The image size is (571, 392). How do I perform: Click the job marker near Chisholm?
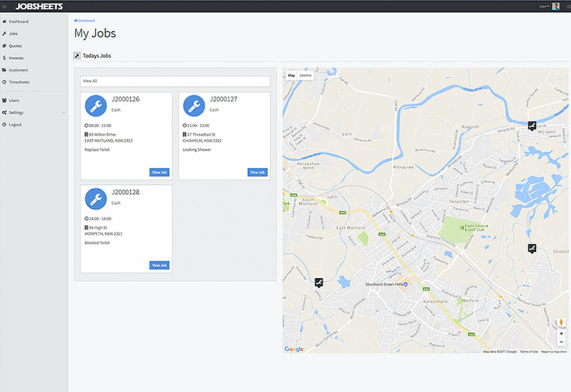pyautogui.click(x=532, y=249)
